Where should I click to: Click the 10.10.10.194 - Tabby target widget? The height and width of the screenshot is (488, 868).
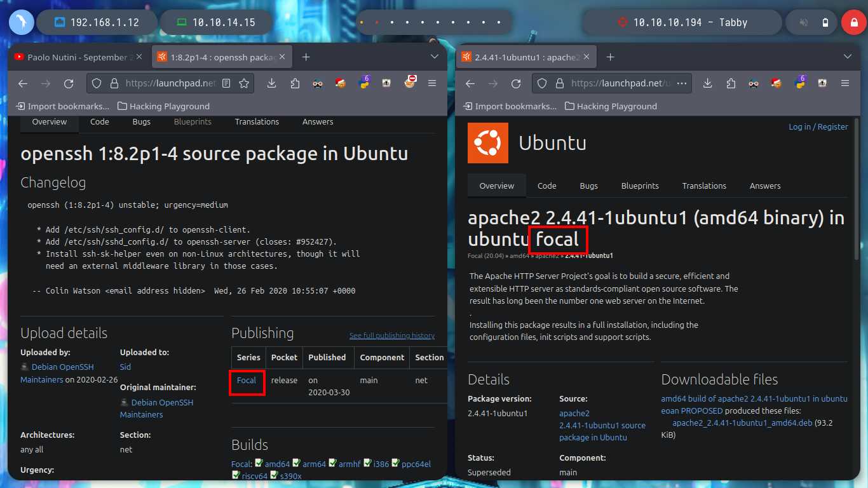[x=682, y=22]
